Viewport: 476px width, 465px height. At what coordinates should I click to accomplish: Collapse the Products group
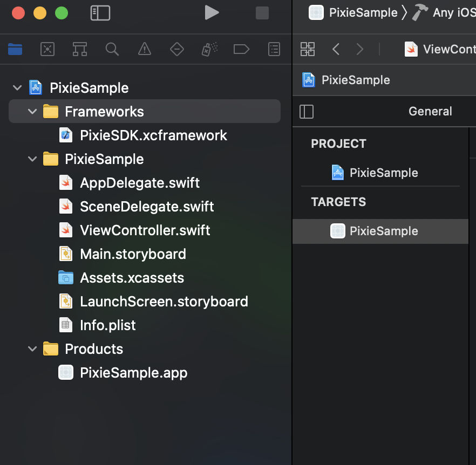pos(32,348)
